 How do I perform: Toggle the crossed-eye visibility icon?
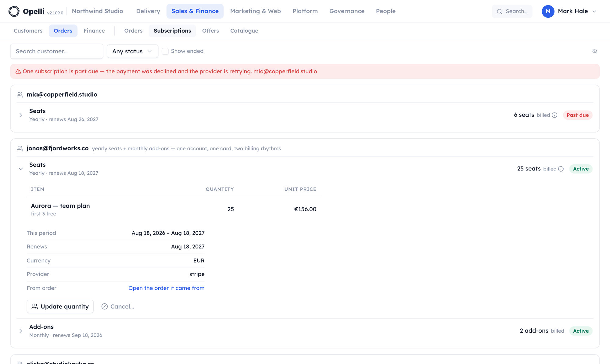click(x=594, y=51)
